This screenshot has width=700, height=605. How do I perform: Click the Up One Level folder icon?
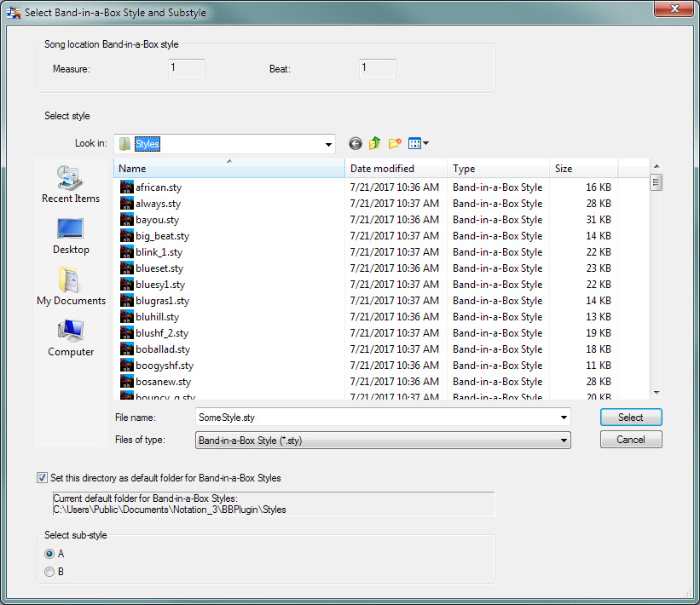[375, 143]
